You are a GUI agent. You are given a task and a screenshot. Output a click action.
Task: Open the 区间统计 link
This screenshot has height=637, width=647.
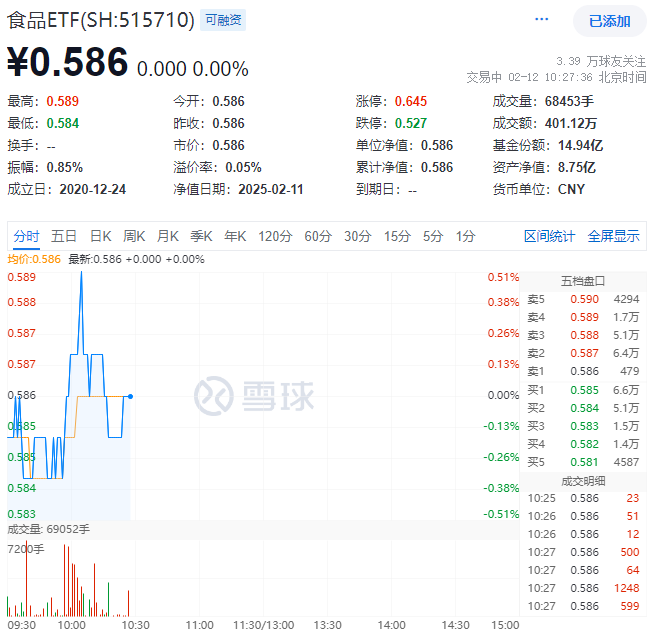click(549, 236)
